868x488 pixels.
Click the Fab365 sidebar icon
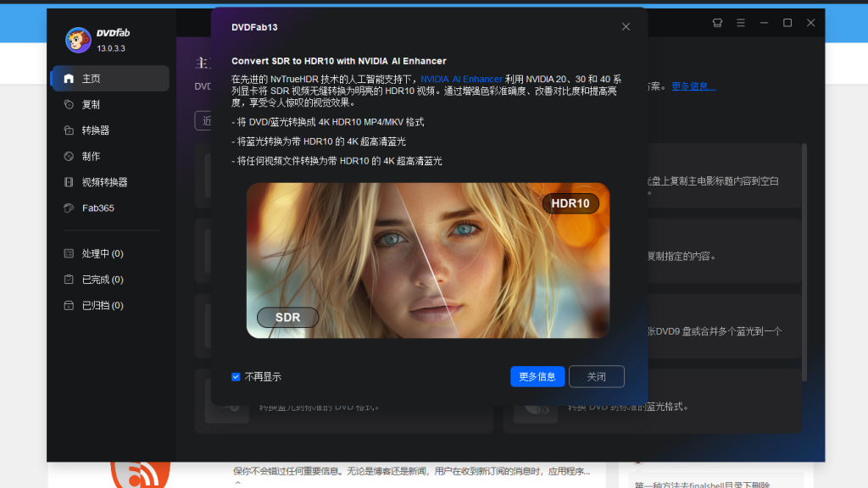point(69,208)
